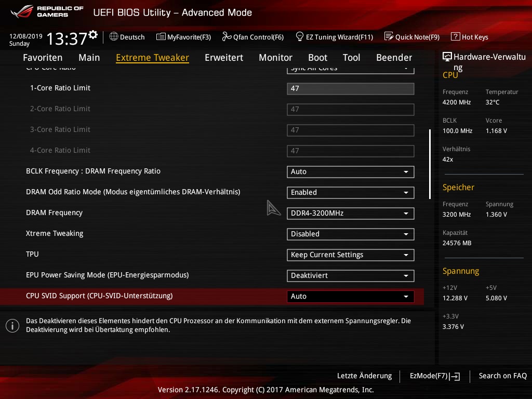Select the DRAM Frequency label
Screen dimensions: 532x399
[x=54, y=212]
